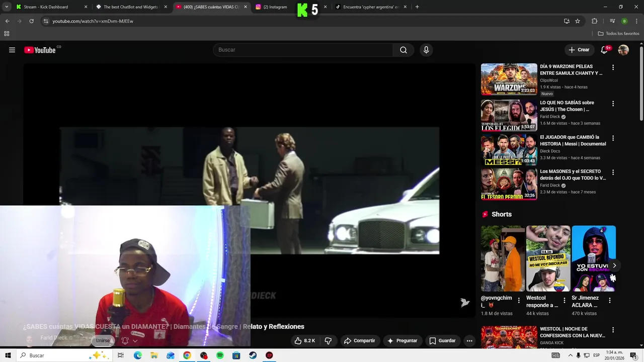Open options for LO QUE NO SABÍAS video
This screenshot has width=644, height=362.
pyautogui.click(x=613, y=104)
